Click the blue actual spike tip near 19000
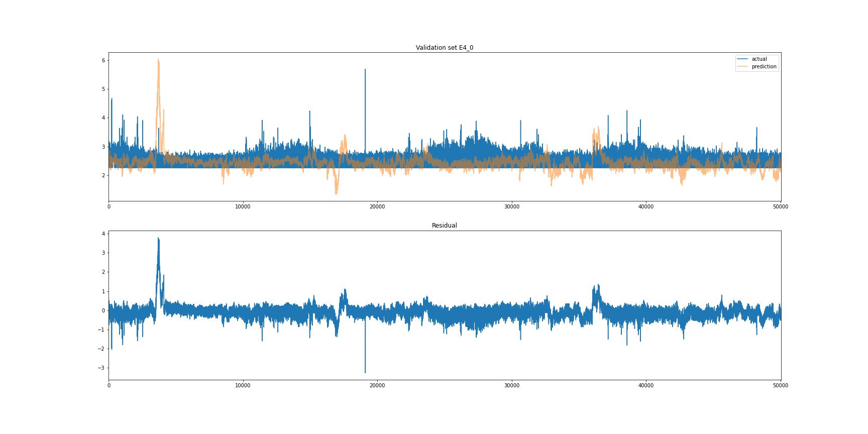The image size is (868, 434). [x=365, y=70]
